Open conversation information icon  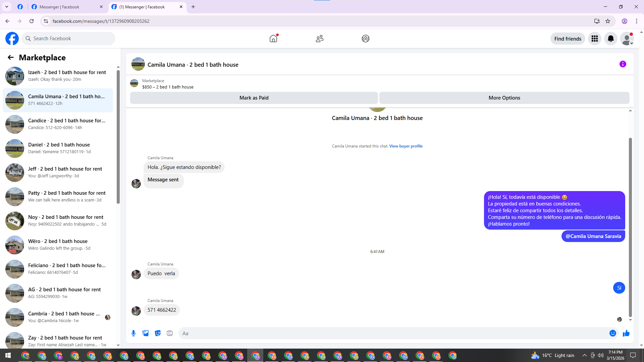623,64
